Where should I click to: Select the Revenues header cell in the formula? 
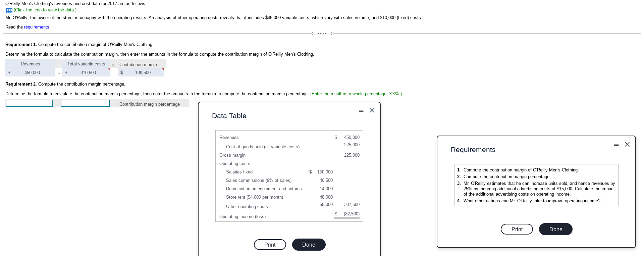(x=31, y=63)
